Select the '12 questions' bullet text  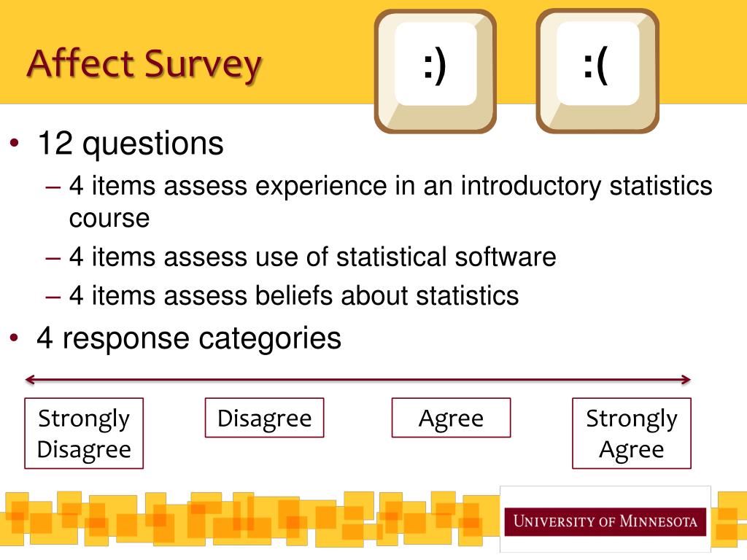[x=131, y=144]
